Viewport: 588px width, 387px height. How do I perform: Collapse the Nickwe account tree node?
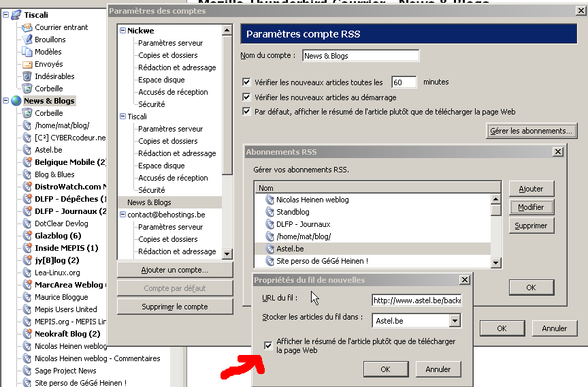tap(122, 31)
